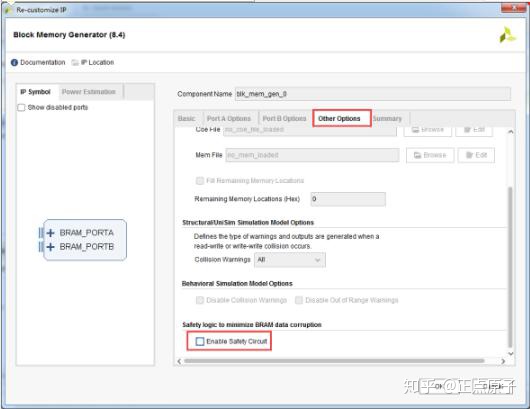Click Edit button for Mem File
Image resolution: width=530 pixels, height=409 pixels.
click(x=476, y=155)
